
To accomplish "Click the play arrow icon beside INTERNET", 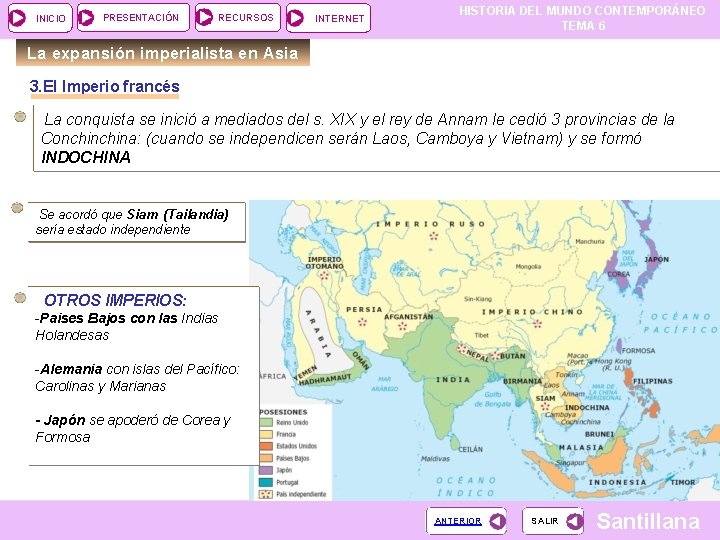I will coord(295,18).
